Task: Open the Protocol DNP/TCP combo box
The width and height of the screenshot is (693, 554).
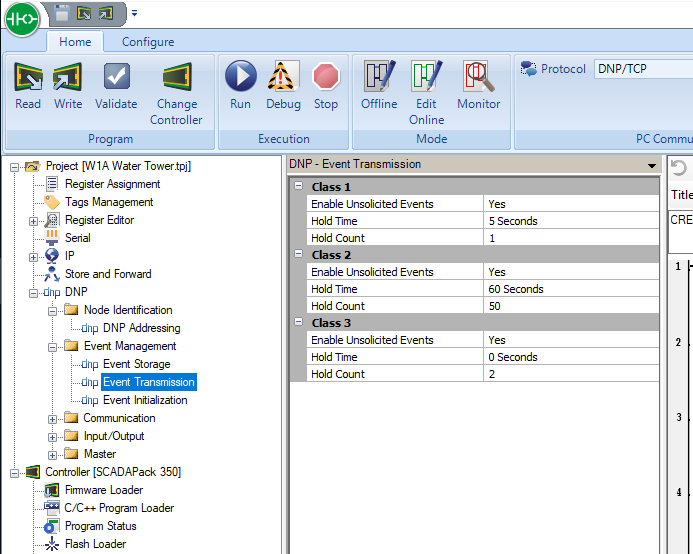Action: (x=644, y=69)
